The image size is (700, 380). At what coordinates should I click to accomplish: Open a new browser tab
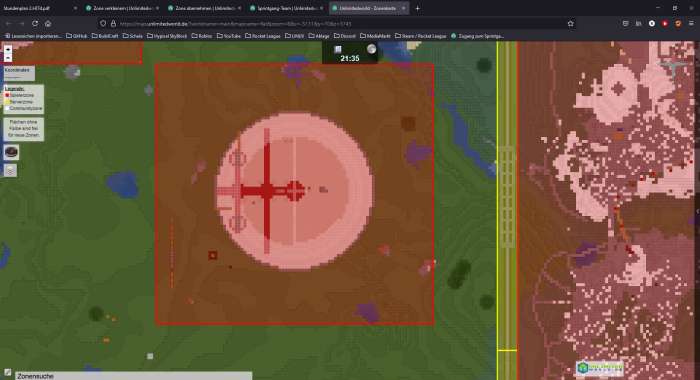pyautogui.click(x=417, y=8)
